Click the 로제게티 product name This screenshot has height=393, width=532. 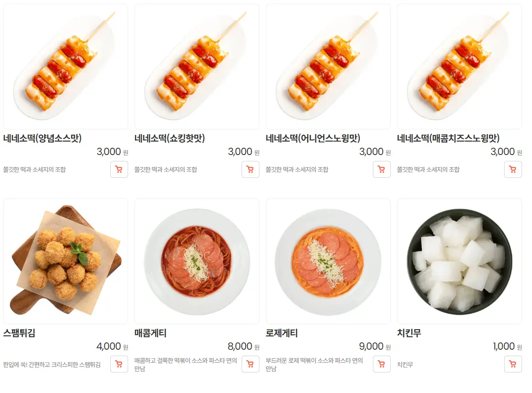click(282, 333)
